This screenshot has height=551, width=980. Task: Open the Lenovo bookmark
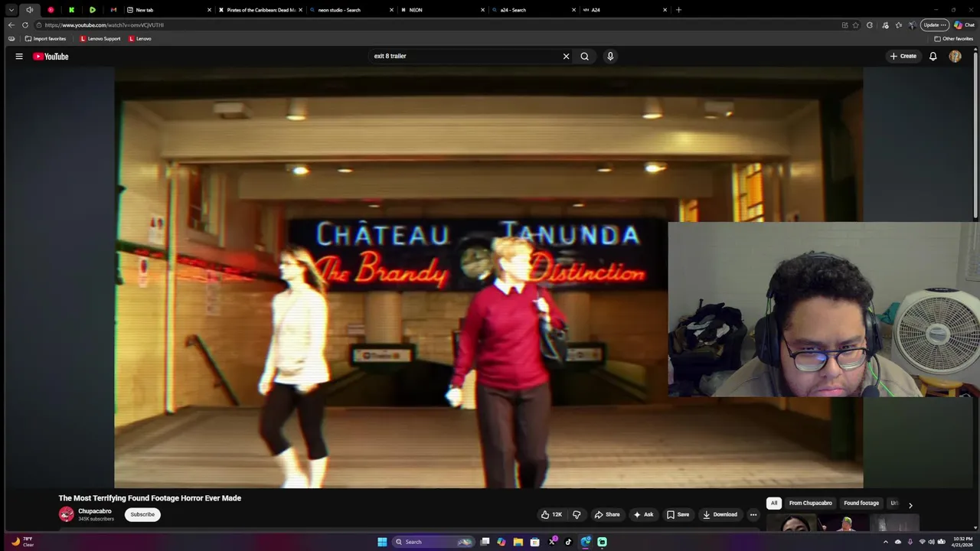tap(140, 38)
